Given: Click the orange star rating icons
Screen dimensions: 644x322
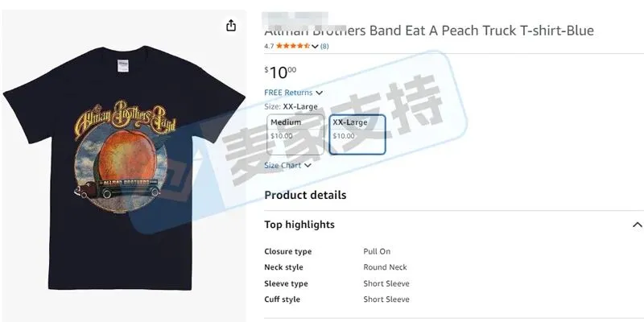Looking at the screenshot, I should [x=293, y=46].
